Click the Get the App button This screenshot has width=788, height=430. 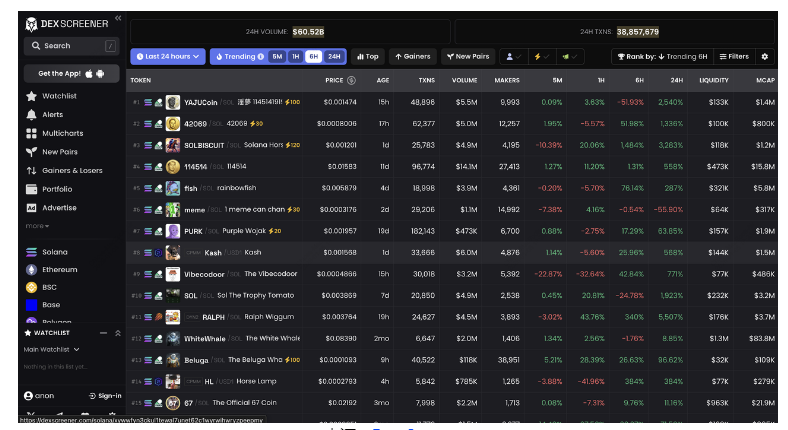pos(71,74)
